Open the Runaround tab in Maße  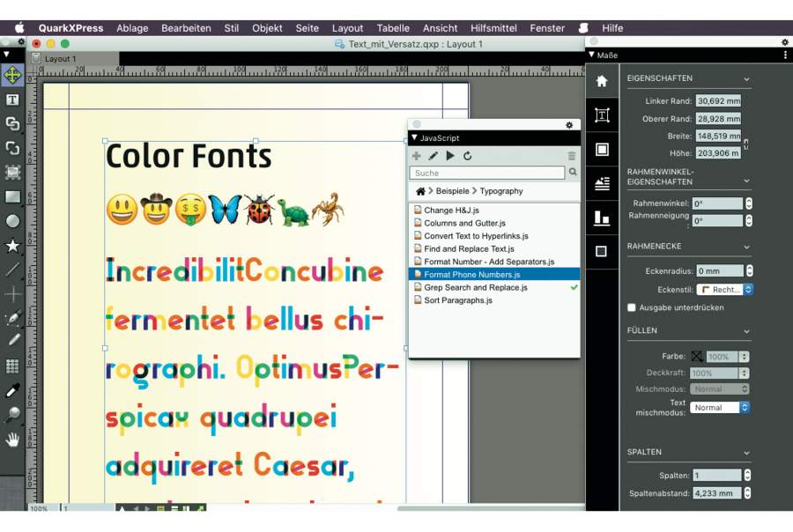pos(602,183)
